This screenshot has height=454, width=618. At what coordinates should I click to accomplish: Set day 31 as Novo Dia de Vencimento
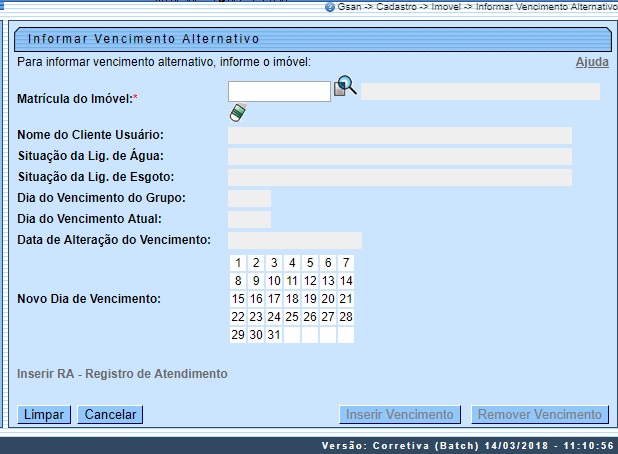(x=274, y=335)
